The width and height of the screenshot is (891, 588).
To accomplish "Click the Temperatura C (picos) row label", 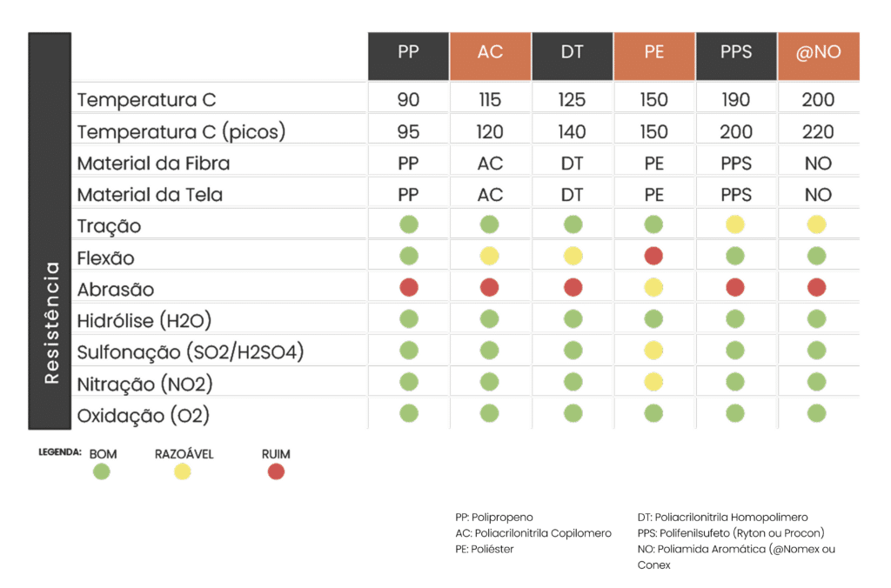I will click(x=181, y=132).
